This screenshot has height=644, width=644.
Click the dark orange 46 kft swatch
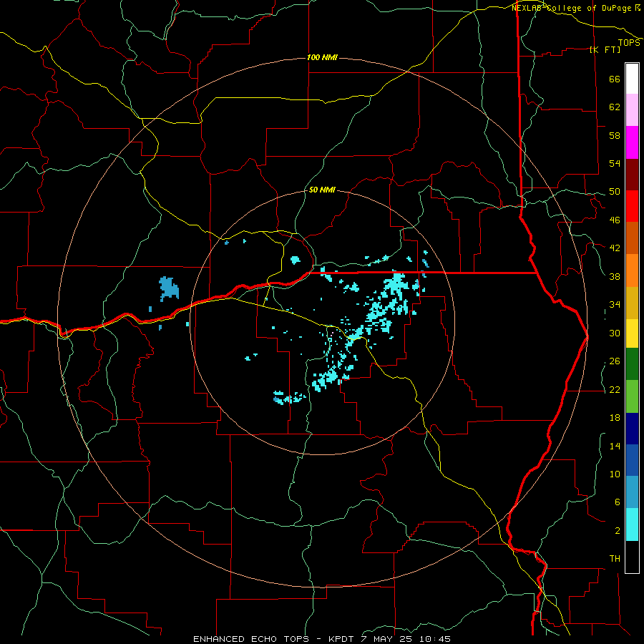[632, 238]
